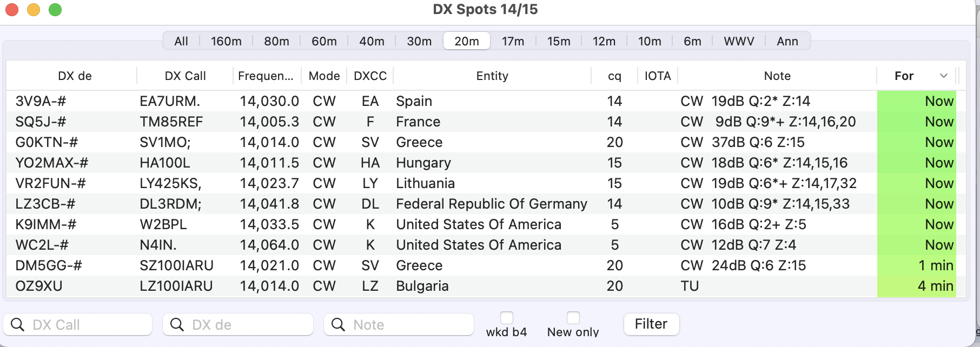Tick the New only checkbox
The image size is (980, 347).
click(573, 318)
